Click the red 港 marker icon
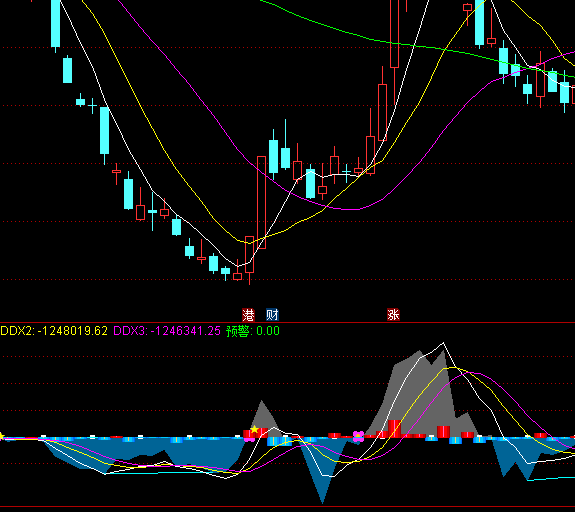Image resolution: width=575 pixels, height=512 pixels. click(248, 315)
